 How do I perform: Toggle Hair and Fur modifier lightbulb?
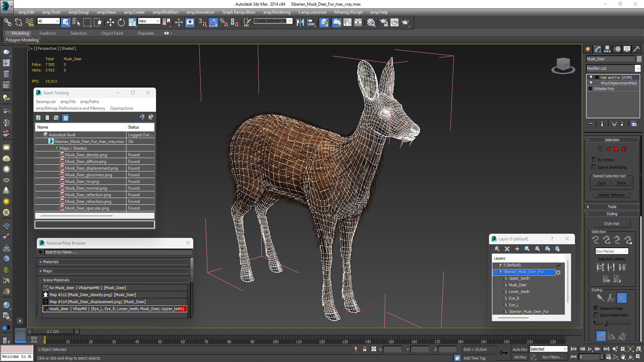pos(591,77)
